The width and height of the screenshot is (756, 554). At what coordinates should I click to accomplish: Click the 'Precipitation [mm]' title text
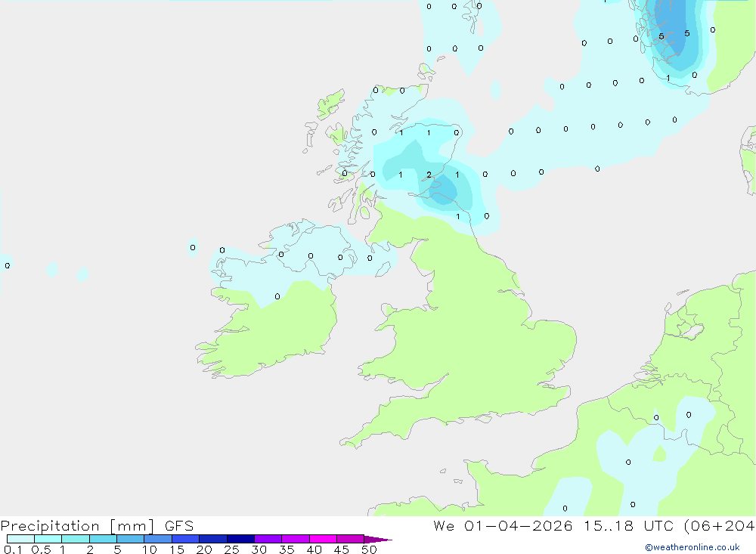78,526
